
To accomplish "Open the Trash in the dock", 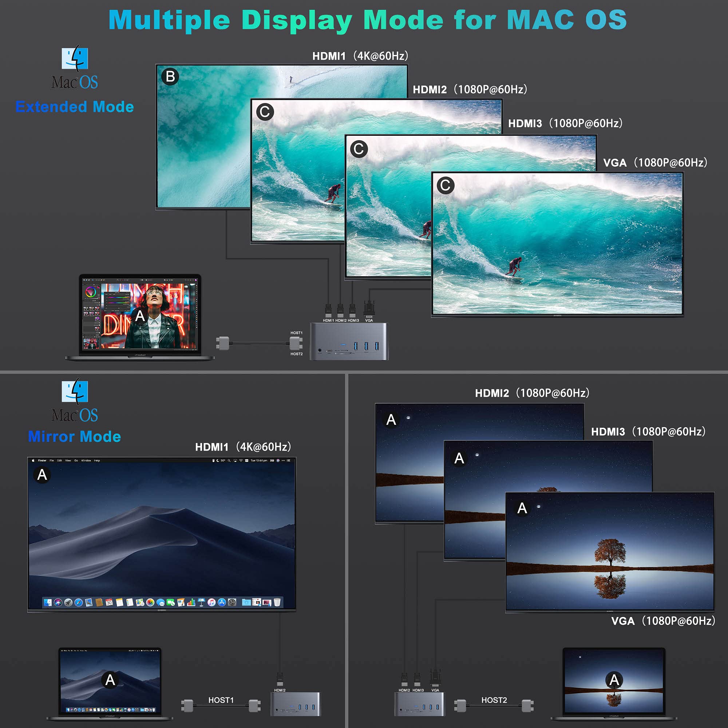I will coord(277,602).
